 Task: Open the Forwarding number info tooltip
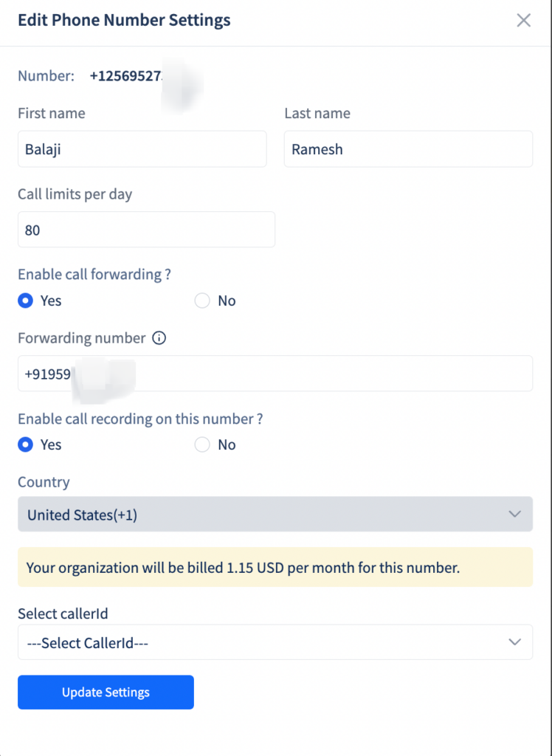click(x=159, y=338)
